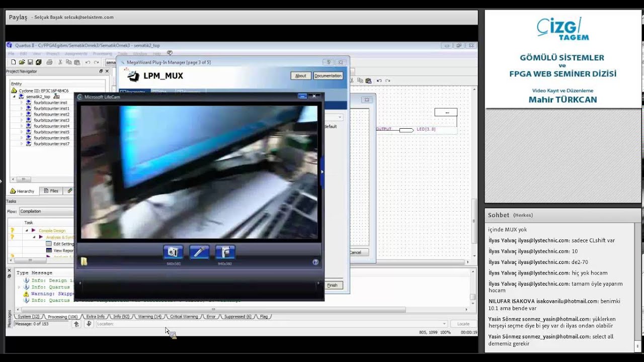Click the Print icon in Quartus toolbar
This screenshot has height=362, width=644.
(49, 62)
